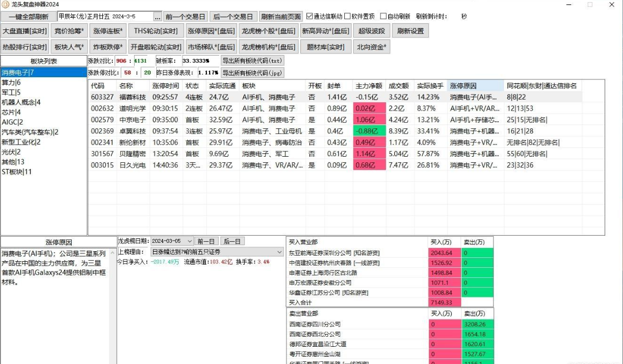Viewport: 623px width, 364px height.
Task: Open 北向资金* data view
Action: point(372,47)
